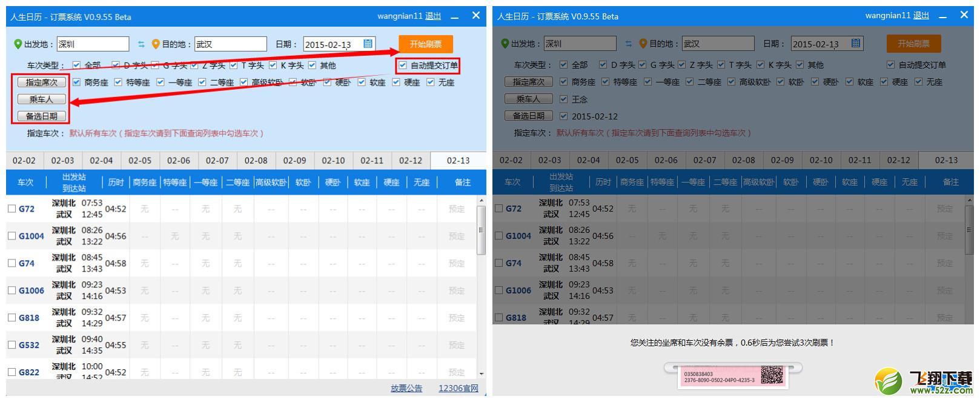980x402 pixels.
Task: Click dimmed 开始刷票 button in right window
Action: (913, 44)
